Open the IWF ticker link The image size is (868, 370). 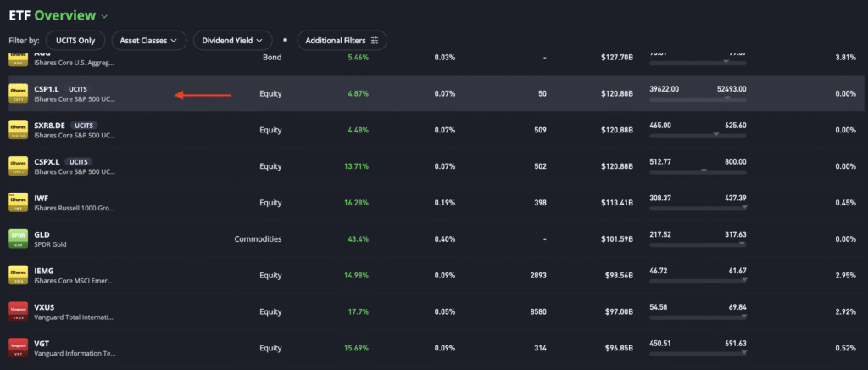point(42,198)
